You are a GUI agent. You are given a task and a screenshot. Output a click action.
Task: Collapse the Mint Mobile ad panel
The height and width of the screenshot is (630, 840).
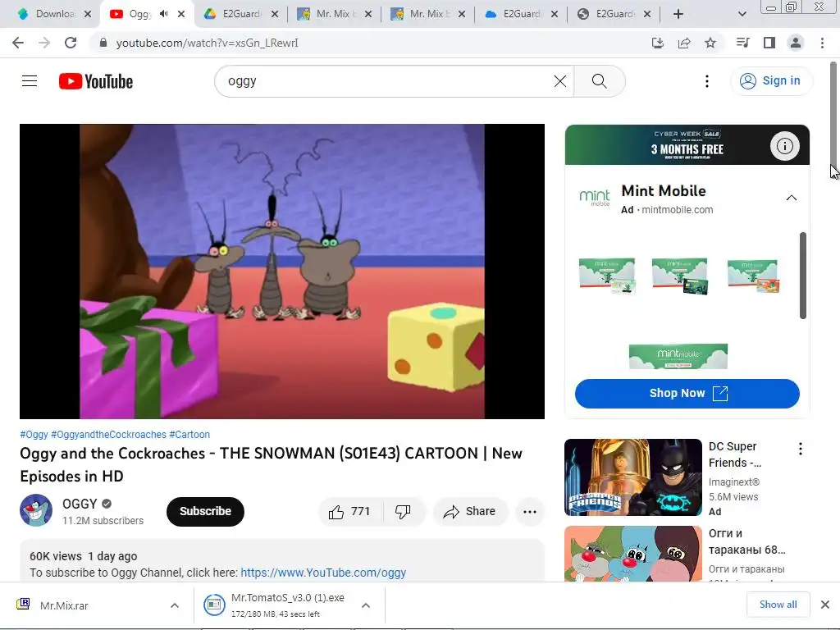point(792,198)
